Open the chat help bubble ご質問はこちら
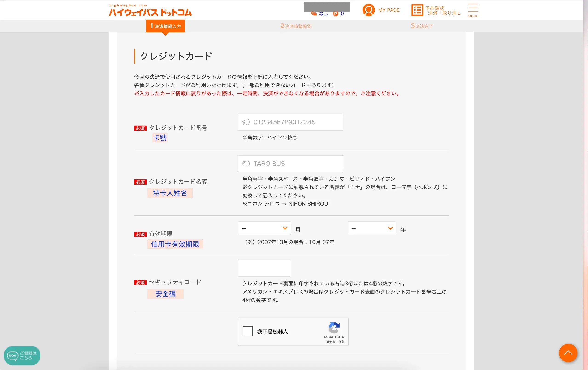Image resolution: width=588 pixels, height=370 pixels. [x=22, y=355]
